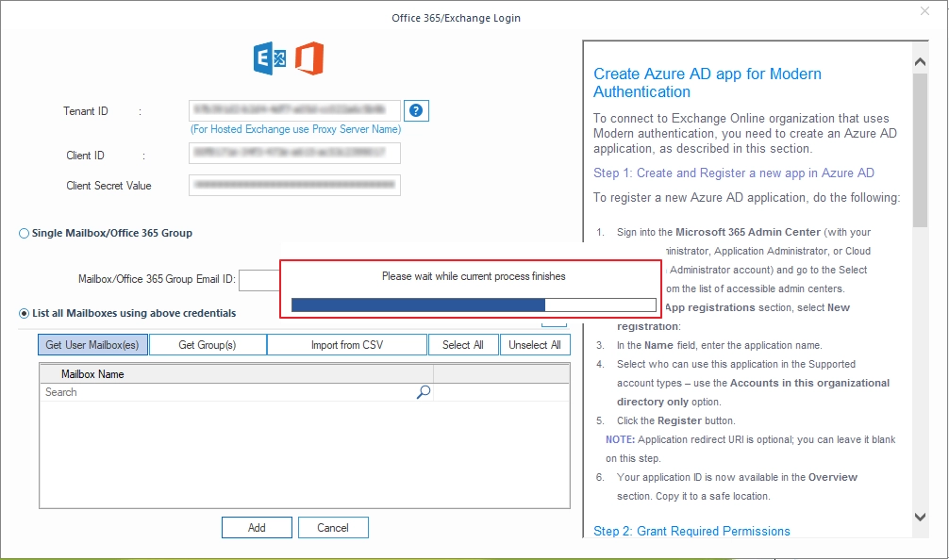Click the help panel scroll up arrow

(920, 61)
